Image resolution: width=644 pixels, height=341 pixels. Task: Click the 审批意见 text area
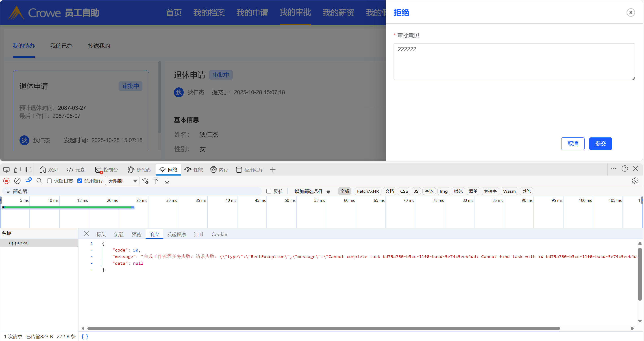pyautogui.click(x=514, y=61)
